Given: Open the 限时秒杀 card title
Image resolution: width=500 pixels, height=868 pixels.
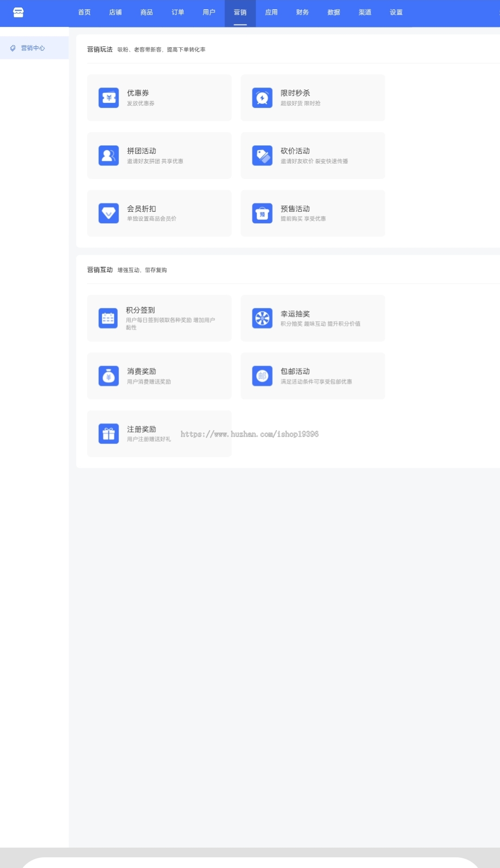Looking at the screenshot, I should click(295, 93).
